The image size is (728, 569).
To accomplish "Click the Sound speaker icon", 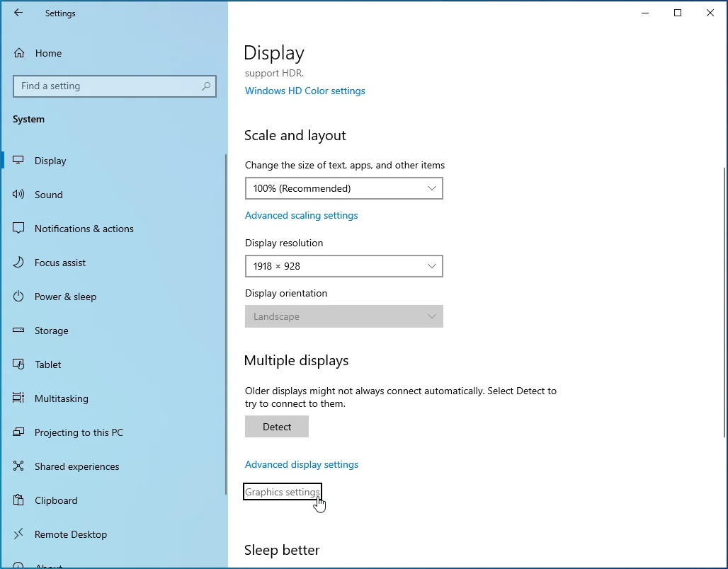I will point(18,194).
